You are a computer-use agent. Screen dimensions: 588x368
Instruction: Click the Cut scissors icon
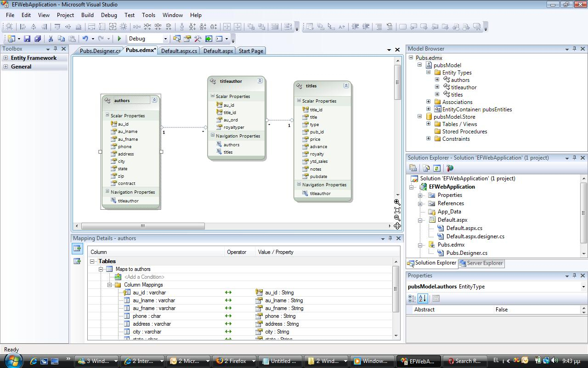point(51,39)
